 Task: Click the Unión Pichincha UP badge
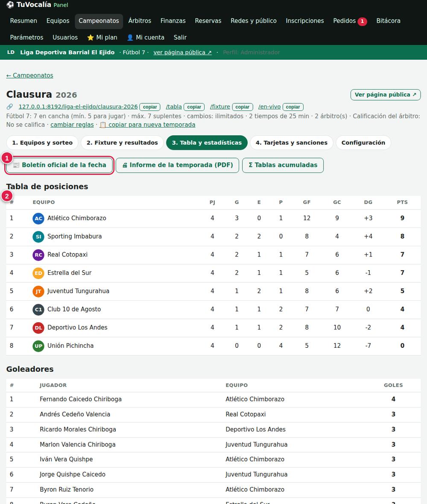[38, 346]
